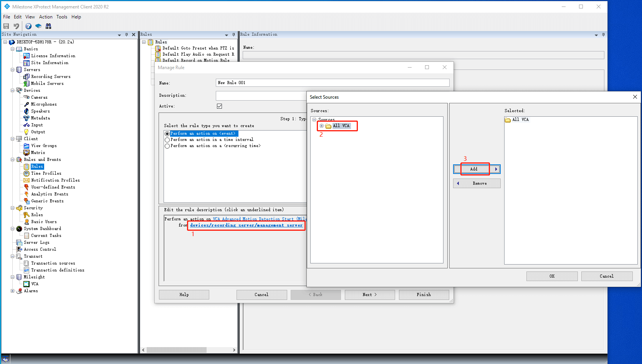Collapse the Servers tree node
The height and width of the screenshot is (364, 642).
[x=12, y=69]
